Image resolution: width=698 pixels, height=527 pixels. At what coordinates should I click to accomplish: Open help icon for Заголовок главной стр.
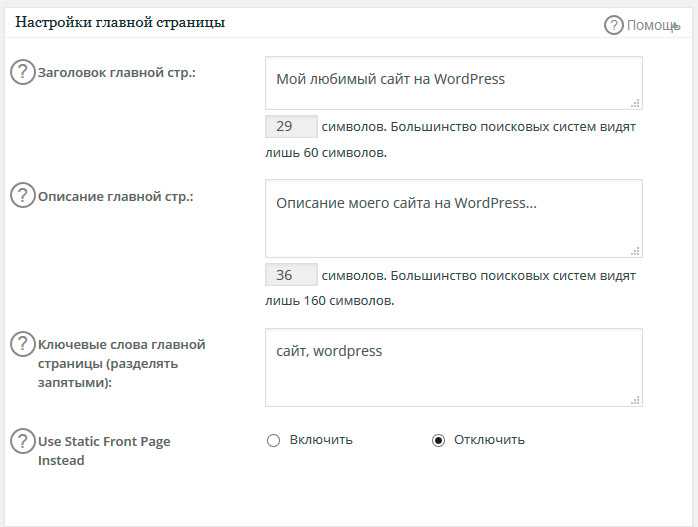tap(22, 72)
